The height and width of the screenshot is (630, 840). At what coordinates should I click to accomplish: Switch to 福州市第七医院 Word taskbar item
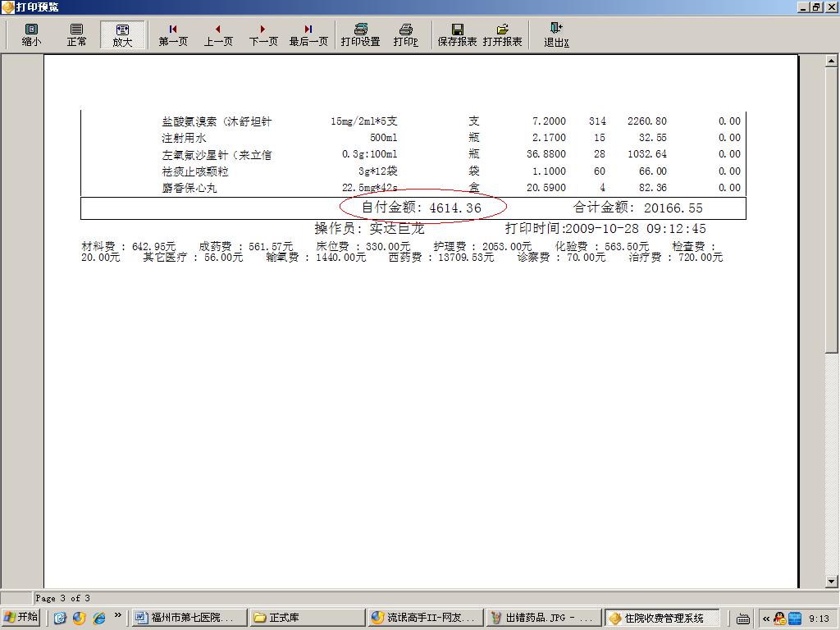click(x=189, y=618)
